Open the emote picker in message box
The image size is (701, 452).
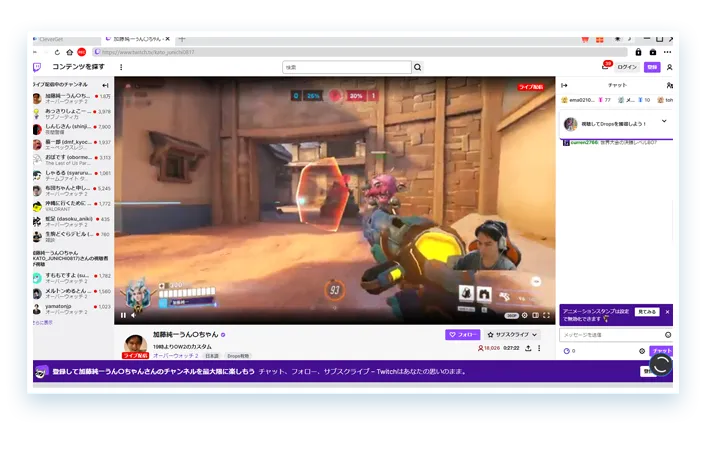[668, 335]
